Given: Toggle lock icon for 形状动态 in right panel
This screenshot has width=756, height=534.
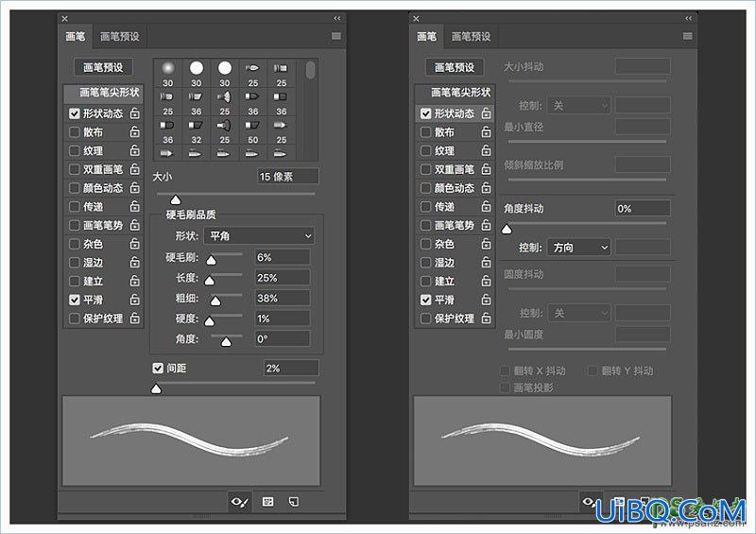Looking at the screenshot, I should pos(487,113).
